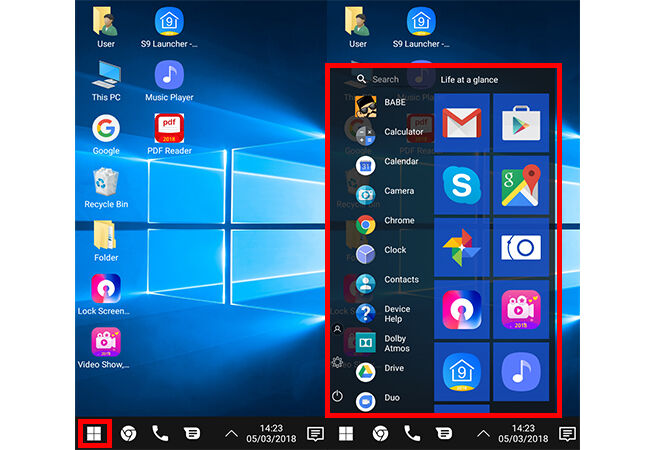Viewport: 650px width, 450px height.
Task: Open the Music Player tile in Start menu
Action: (x=521, y=372)
